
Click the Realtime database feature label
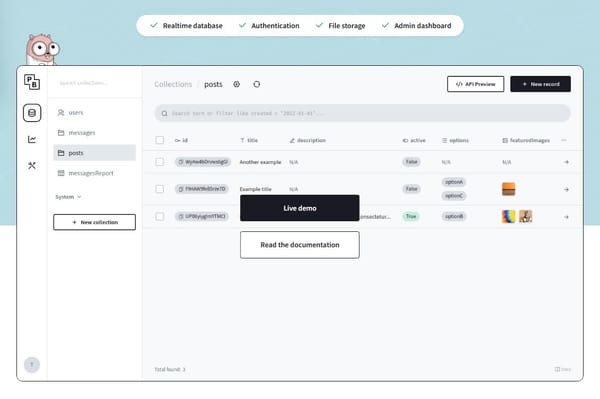coord(192,26)
